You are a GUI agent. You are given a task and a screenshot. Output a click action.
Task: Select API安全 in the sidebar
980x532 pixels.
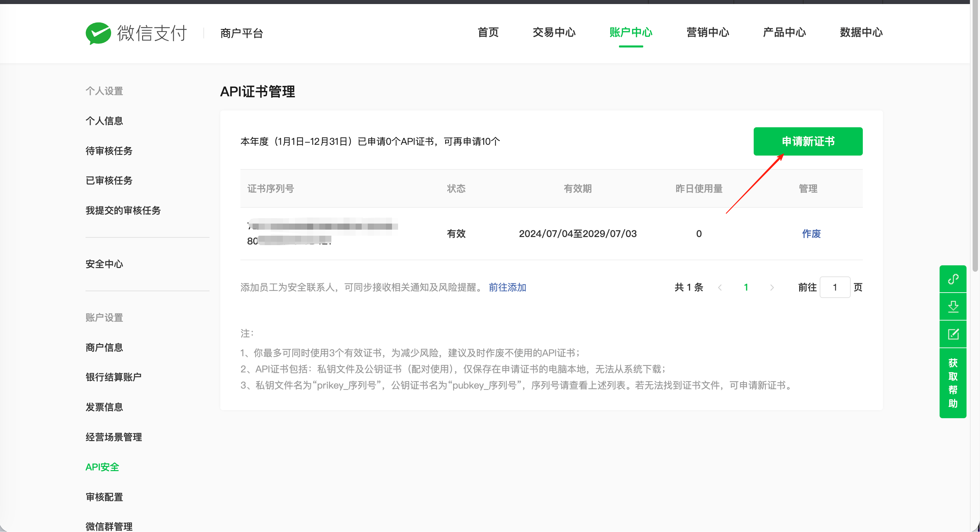(x=102, y=467)
